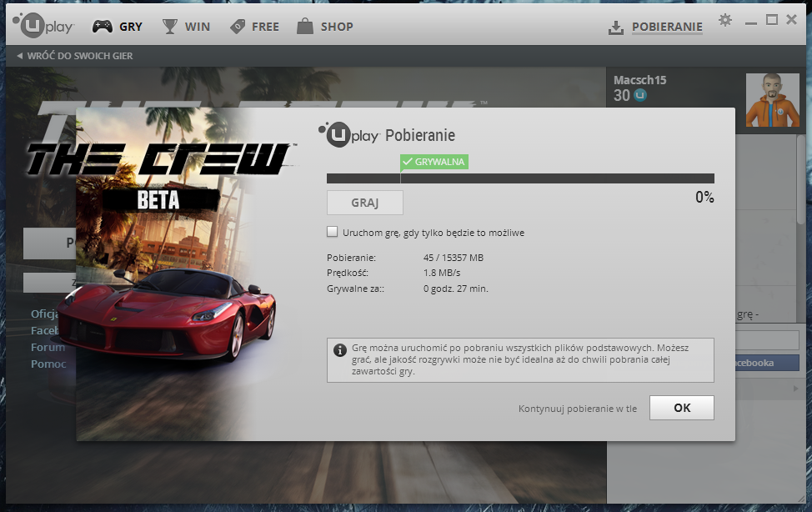Click the Uplay logo in the header
Screen dimensions: 812x512
(x=43, y=25)
